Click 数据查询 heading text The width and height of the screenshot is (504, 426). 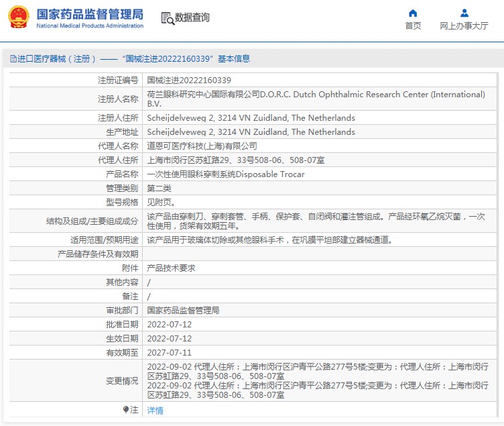click(192, 17)
